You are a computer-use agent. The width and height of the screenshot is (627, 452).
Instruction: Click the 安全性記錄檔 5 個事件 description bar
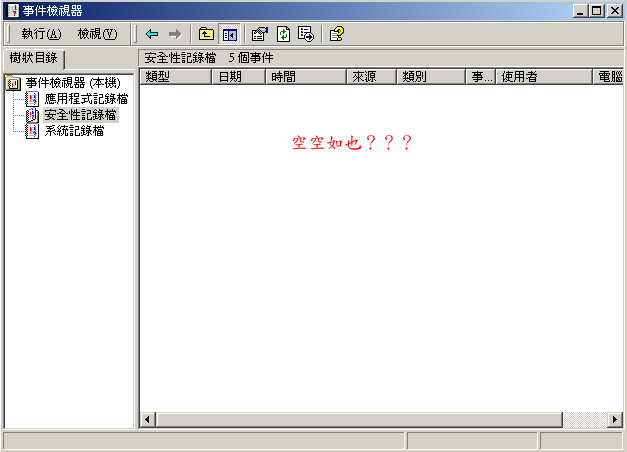381,58
